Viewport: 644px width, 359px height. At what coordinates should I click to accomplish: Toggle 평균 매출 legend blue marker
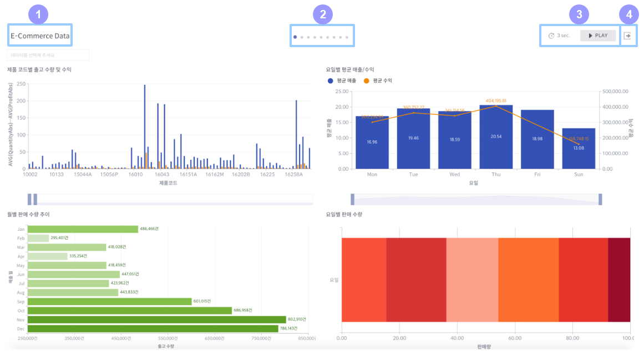coord(330,81)
